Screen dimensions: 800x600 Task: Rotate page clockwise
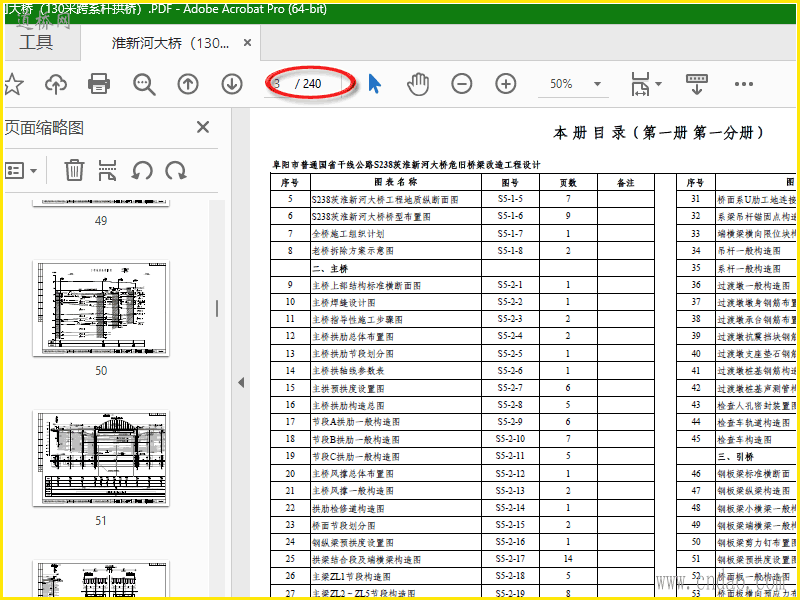tap(176, 170)
